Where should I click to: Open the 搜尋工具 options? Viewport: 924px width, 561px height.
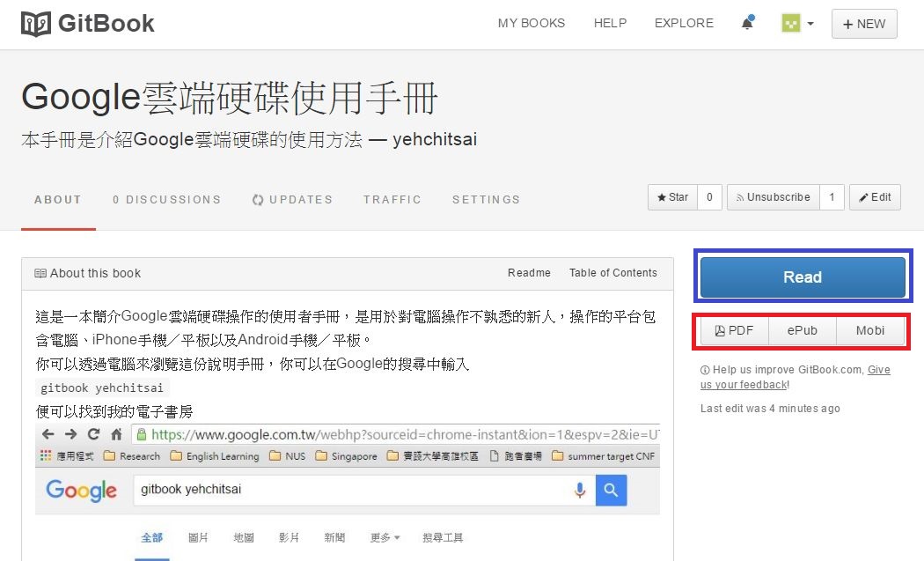pos(443,536)
